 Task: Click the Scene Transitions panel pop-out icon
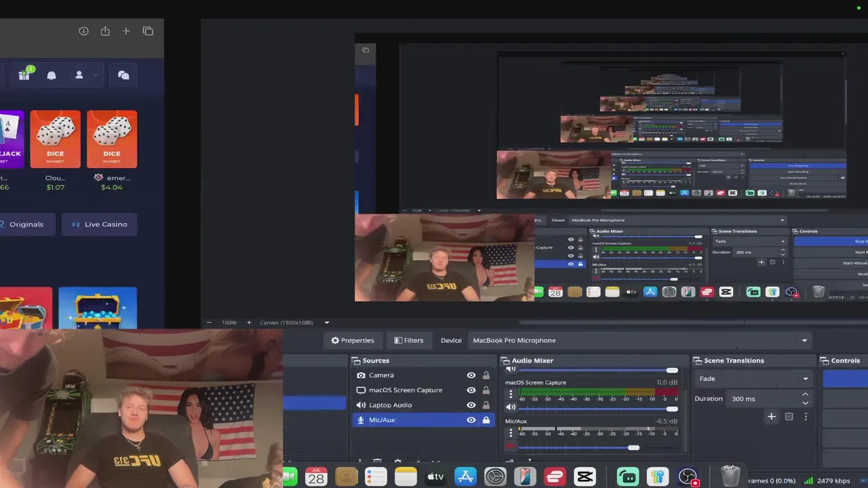[698, 361]
